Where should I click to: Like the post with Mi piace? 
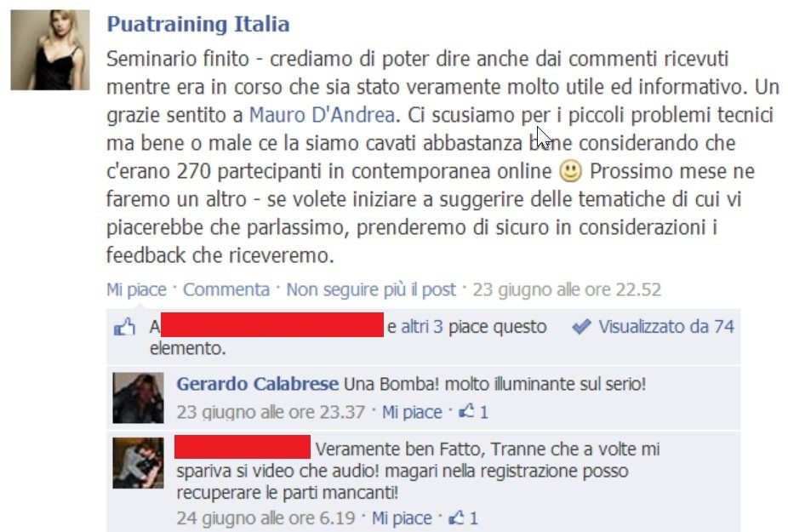[136, 289]
